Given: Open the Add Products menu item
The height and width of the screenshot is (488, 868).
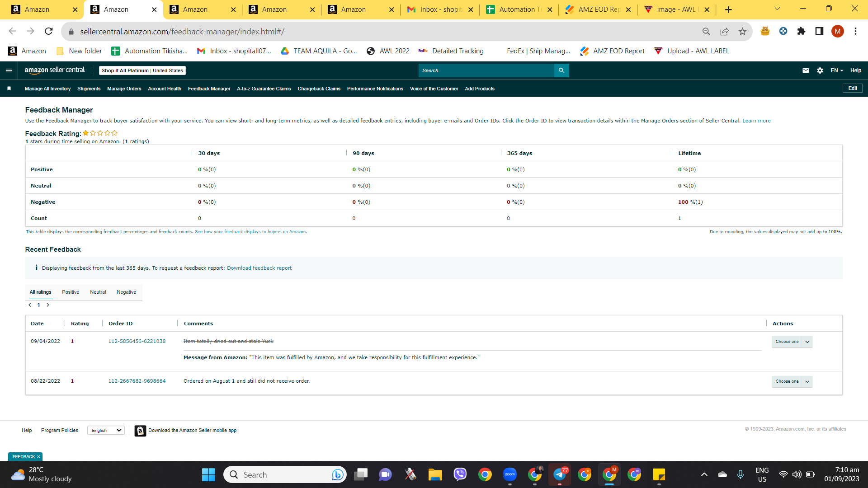Looking at the screenshot, I should pyautogui.click(x=480, y=89).
